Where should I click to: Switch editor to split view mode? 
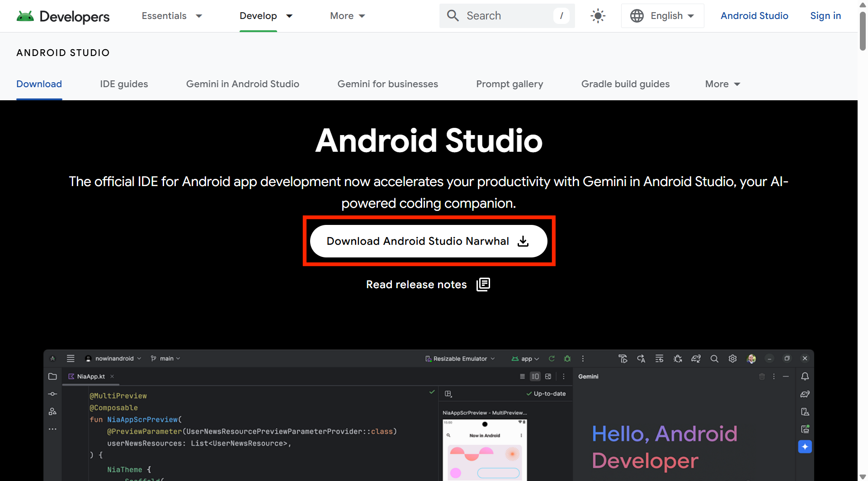(x=535, y=376)
